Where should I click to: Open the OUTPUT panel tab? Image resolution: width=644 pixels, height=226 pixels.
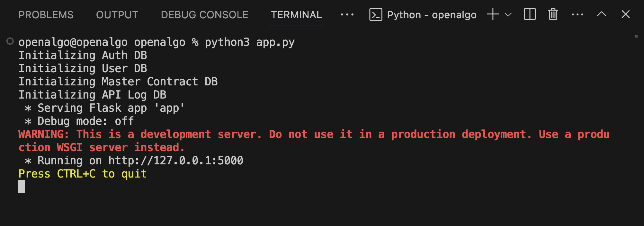pos(117,15)
